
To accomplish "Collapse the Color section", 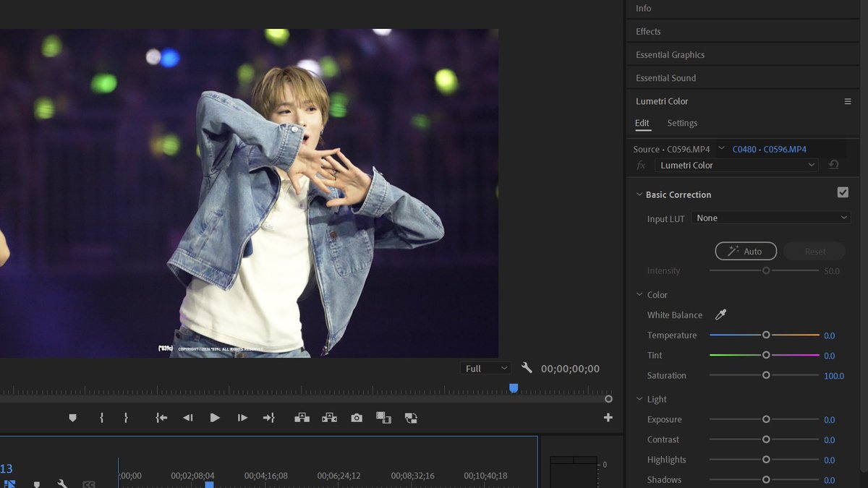I will tap(639, 294).
